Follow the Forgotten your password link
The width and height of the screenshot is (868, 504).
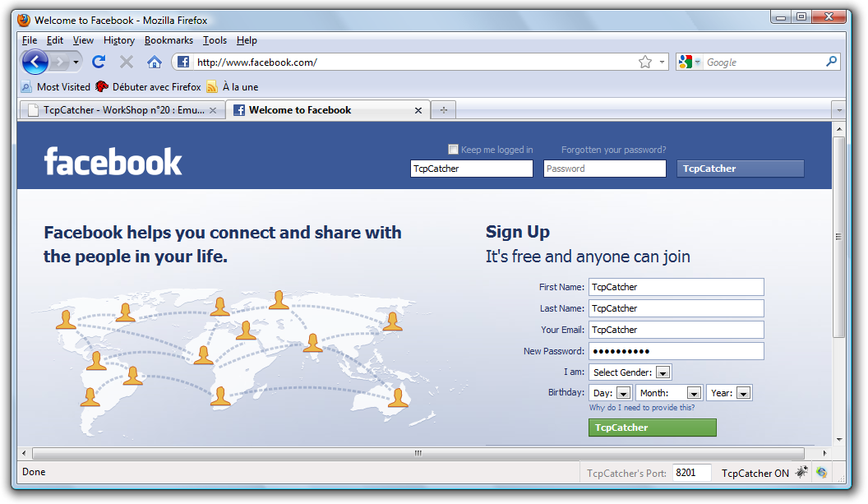coord(613,150)
